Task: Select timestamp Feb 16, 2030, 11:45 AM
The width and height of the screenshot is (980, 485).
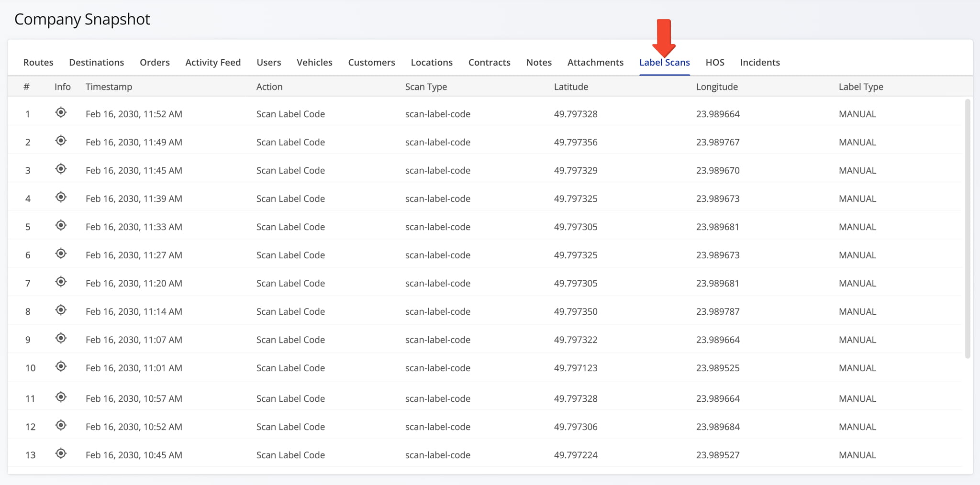Action: click(134, 170)
